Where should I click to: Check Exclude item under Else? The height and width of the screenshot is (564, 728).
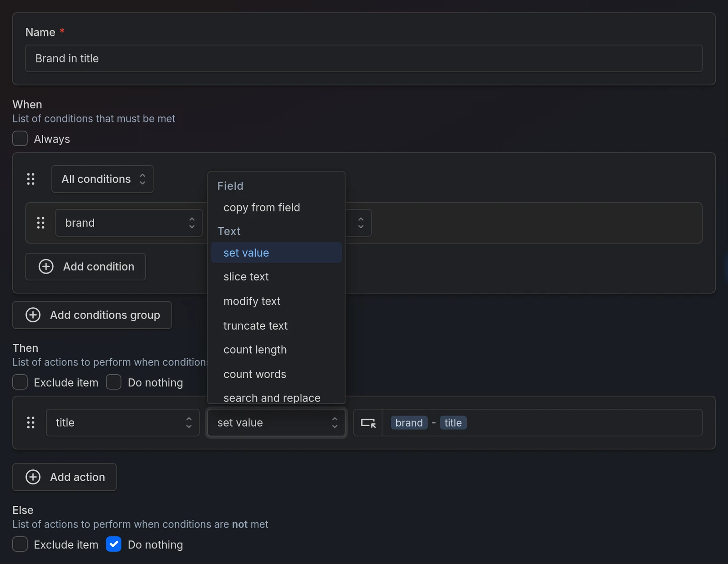tap(20, 544)
